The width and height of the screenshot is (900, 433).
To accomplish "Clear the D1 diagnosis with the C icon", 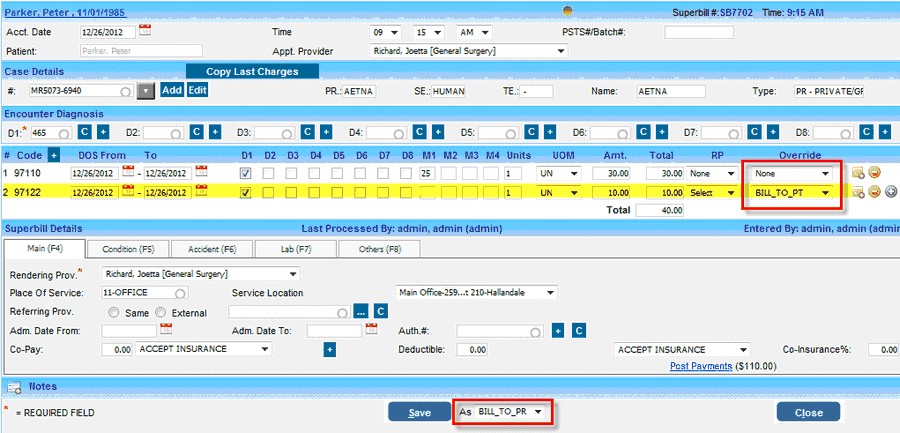I will coord(84,132).
